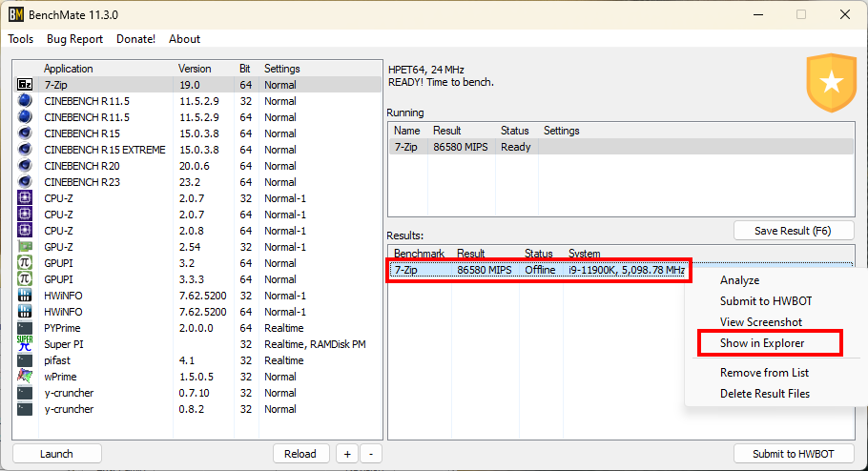Open the Tools menu
Screen dimensions: 868x471
tap(20, 39)
